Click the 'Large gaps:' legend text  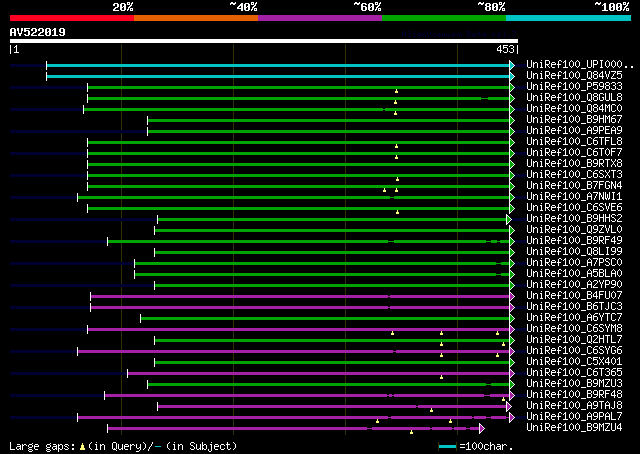click(x=42, y=447)
